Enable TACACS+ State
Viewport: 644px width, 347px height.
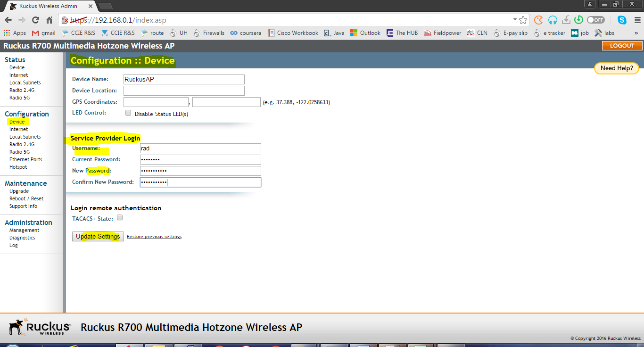point(119,217)
